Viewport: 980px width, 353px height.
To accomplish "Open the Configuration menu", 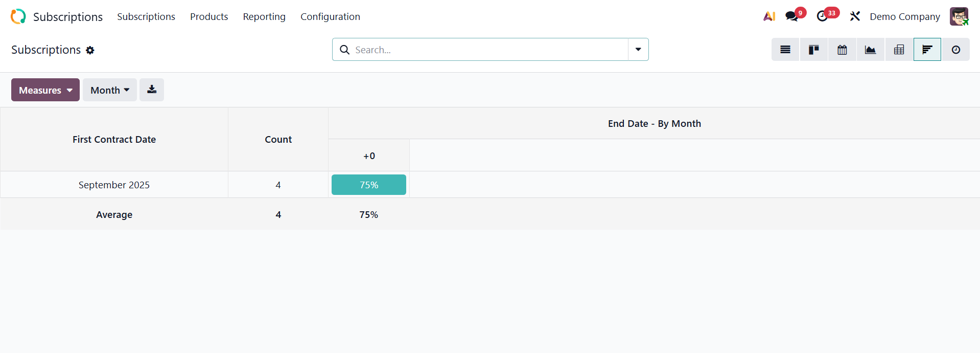I will point(330,17).
